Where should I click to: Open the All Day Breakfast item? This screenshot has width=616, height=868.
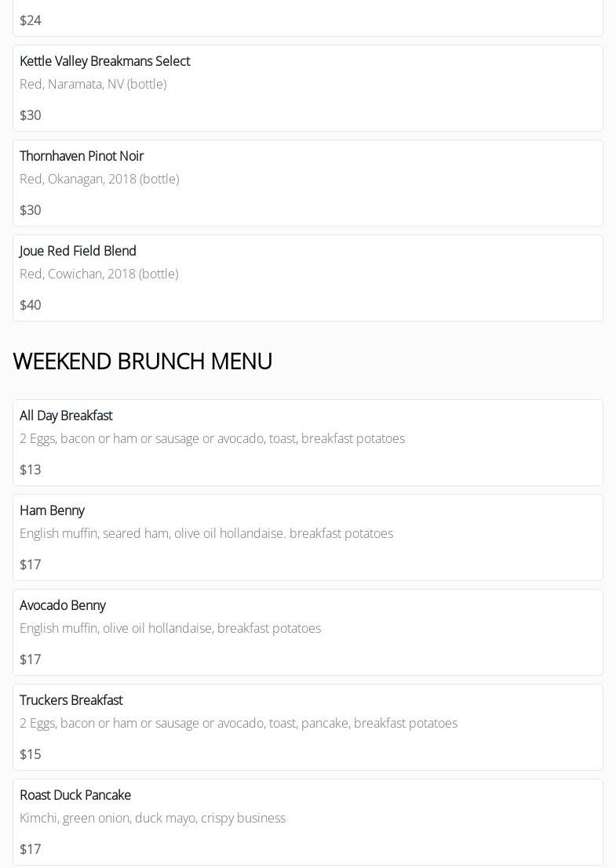pos(66,416)
